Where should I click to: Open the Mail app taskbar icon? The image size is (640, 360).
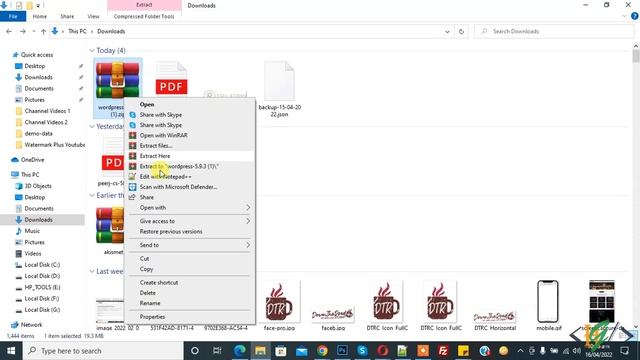click(x=302, y=351)
